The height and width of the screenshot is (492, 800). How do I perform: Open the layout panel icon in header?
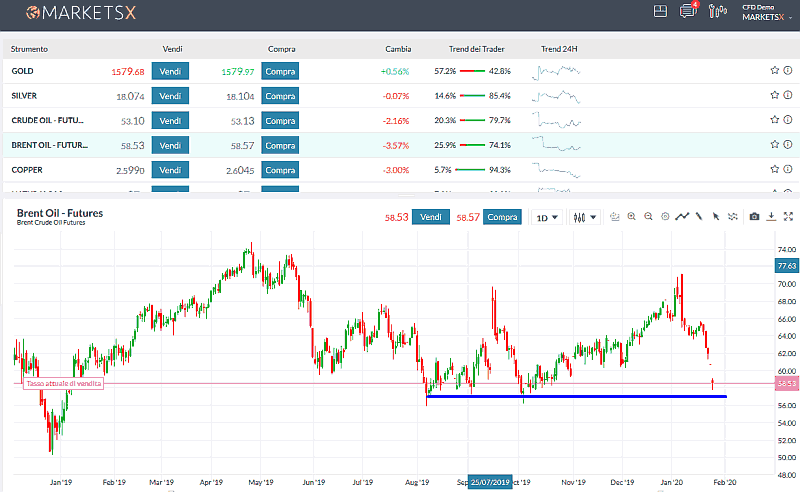point(660,12)
